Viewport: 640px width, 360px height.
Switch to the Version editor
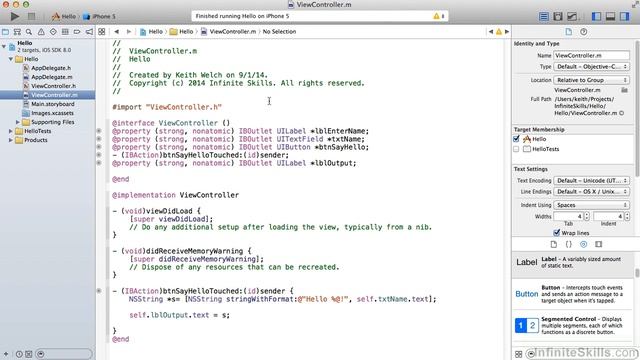[572, 16]
